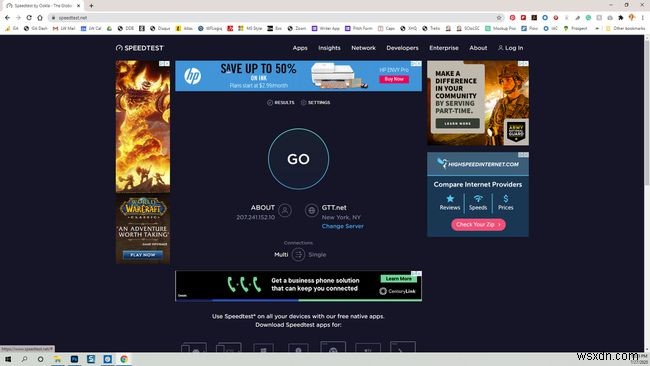The image size is (650, 366).
Task: Expand the bookmarks overflow chevron
Action: tap(597, 28)
